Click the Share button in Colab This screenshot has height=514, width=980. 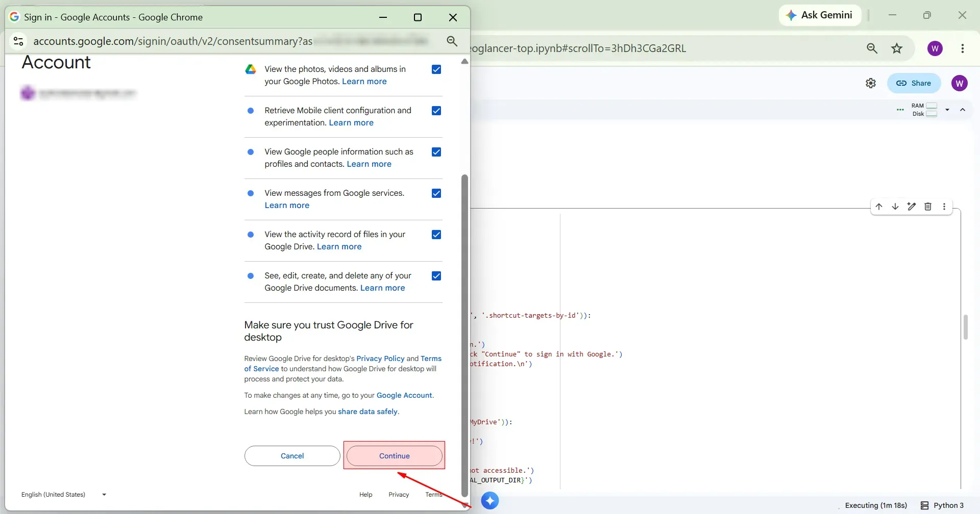coord(914,83)
